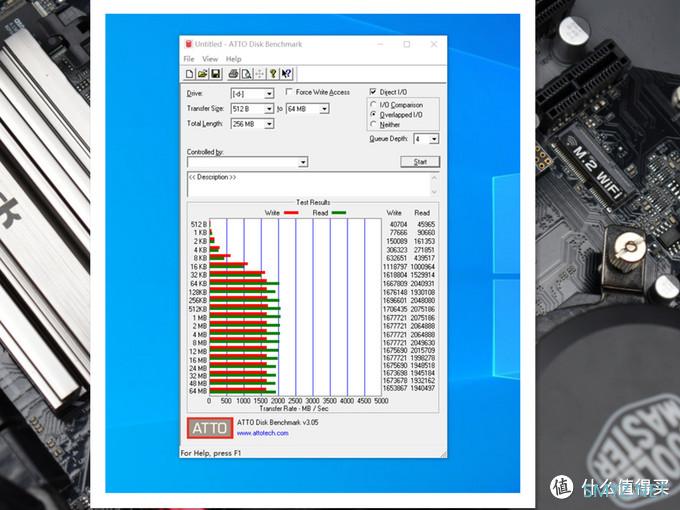Select the Overlapped I/O radio button
680x510 pixels.
[x=373, y=114]
